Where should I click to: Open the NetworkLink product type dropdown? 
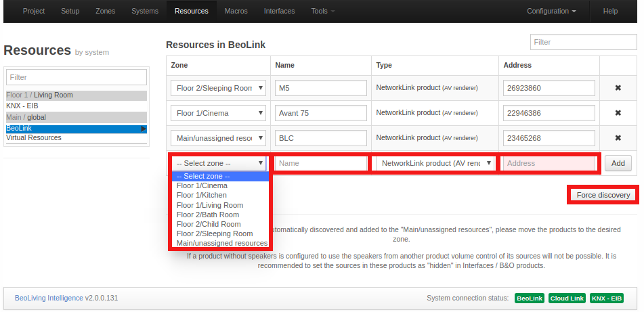pyautogui.click(x=433, y=163)
